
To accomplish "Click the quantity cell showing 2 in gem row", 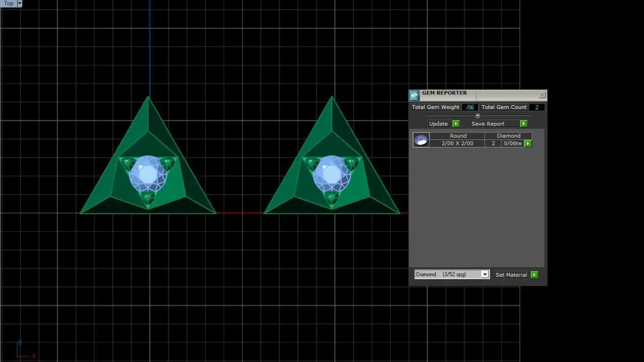I will pos(493,144).
